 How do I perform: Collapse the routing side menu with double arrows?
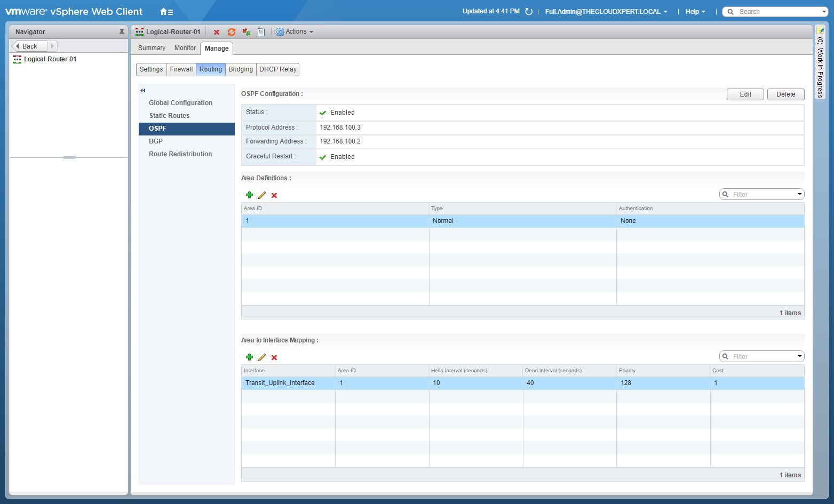point(143,90)
